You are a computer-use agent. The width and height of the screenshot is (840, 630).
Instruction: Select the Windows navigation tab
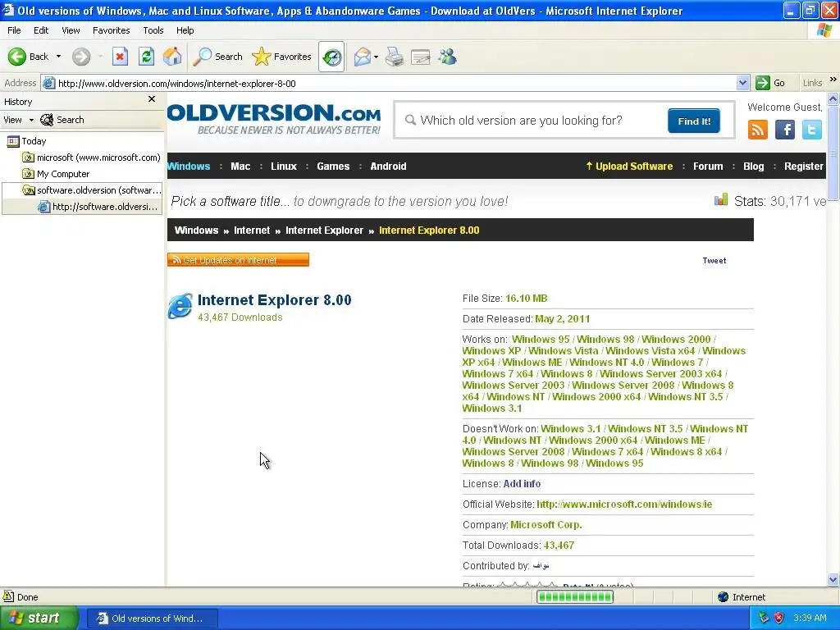[189, 166]
